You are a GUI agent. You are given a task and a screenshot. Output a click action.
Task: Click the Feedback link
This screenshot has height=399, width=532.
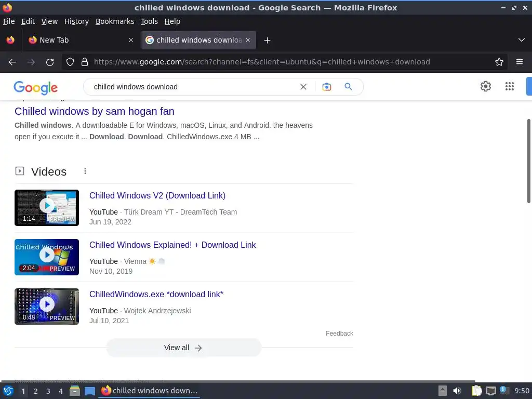pyautogui.click(x=339, y=334)
